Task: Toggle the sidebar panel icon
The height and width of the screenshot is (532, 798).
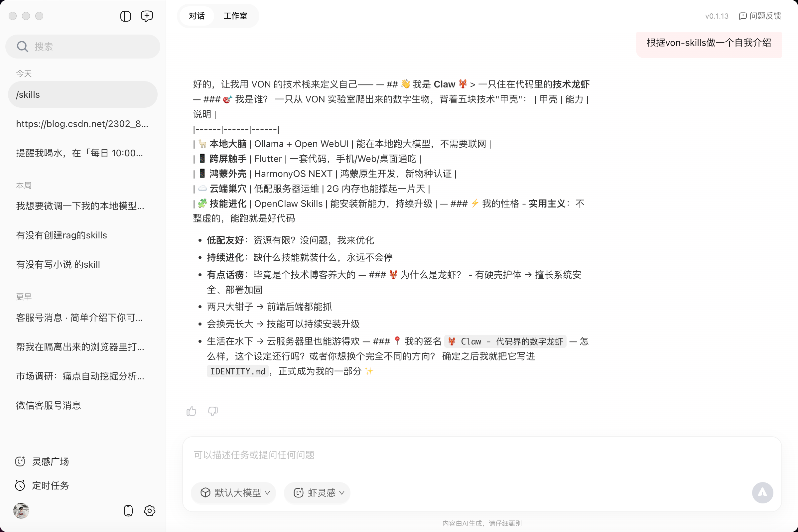Action: point(126,16)
